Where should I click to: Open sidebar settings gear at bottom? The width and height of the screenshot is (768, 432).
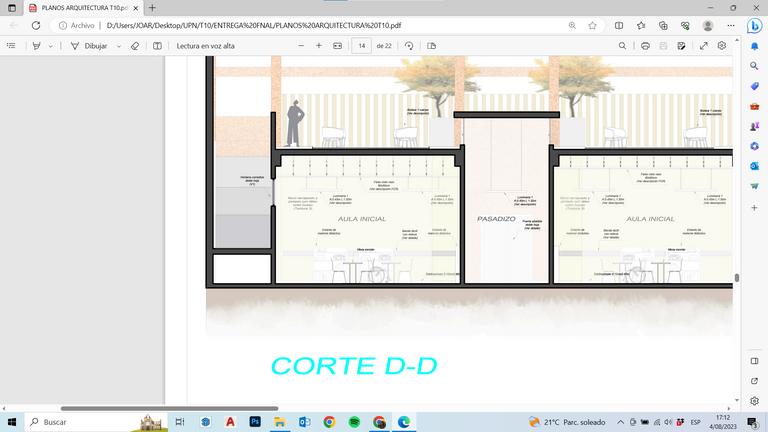tap(754, 401)
